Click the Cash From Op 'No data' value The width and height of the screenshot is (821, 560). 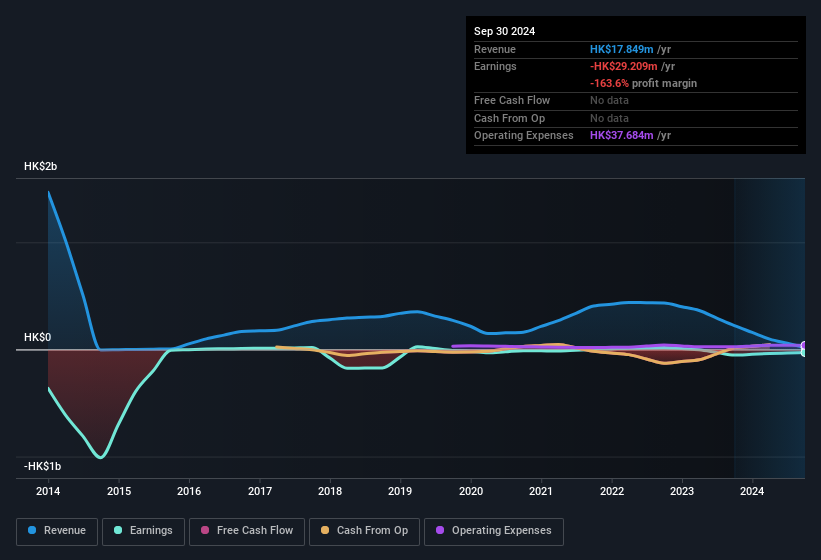point(609,118)
